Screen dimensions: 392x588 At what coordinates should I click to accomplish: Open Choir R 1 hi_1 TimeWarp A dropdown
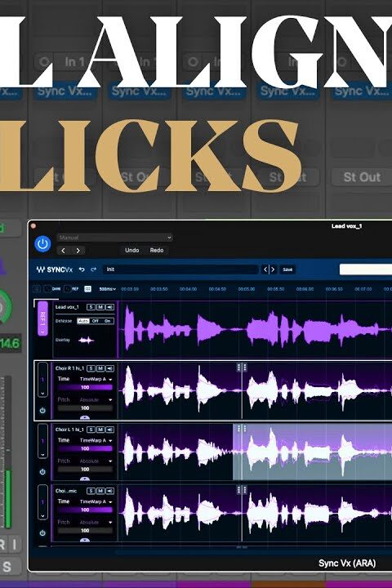coord(96,379)
